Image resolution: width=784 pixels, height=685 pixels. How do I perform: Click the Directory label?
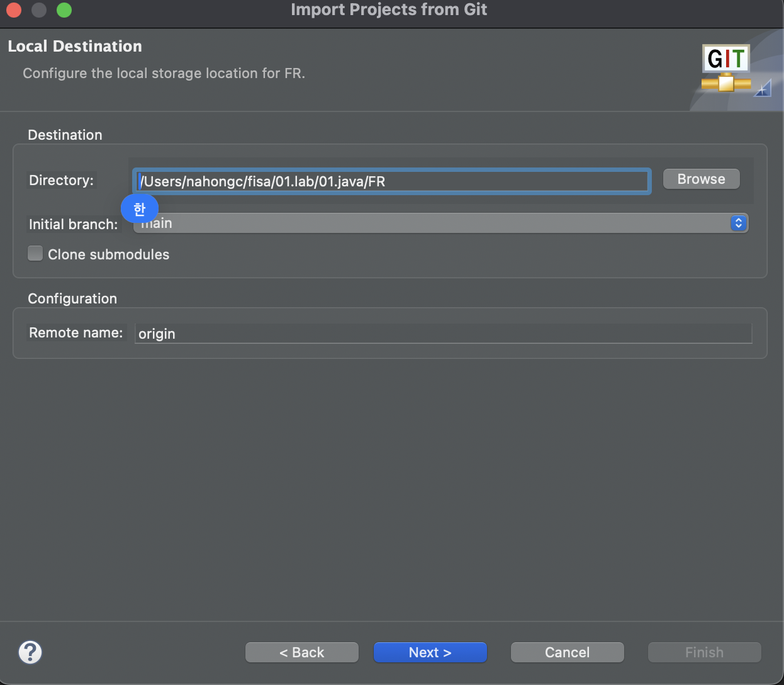61,180
